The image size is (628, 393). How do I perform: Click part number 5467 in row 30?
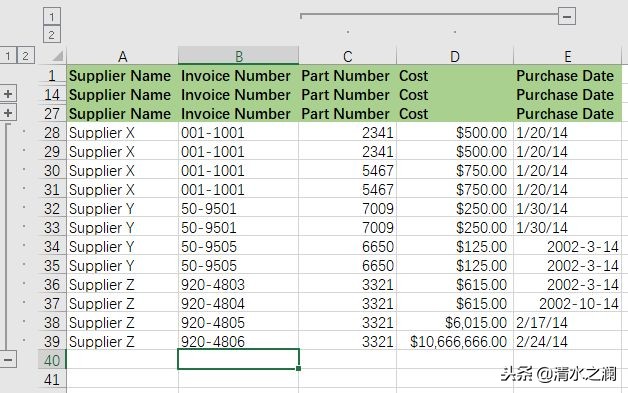pyautogui.click(x=348, y=170)
